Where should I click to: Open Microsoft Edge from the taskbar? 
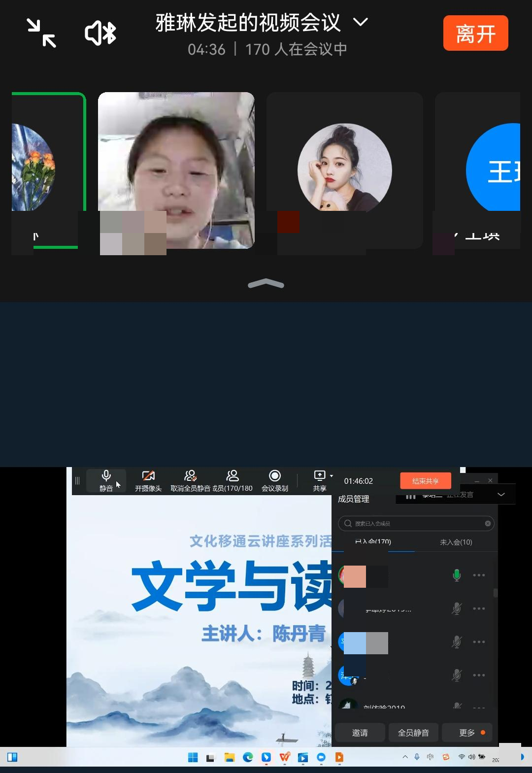(248, 757)
